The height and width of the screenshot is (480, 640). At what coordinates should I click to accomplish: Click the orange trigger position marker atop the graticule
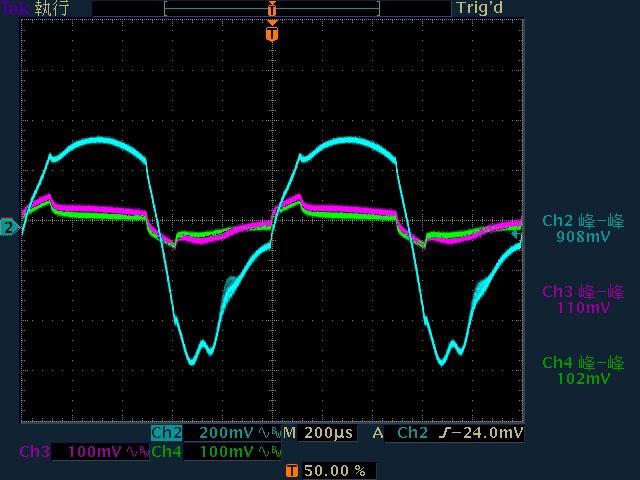coord(271,34)
